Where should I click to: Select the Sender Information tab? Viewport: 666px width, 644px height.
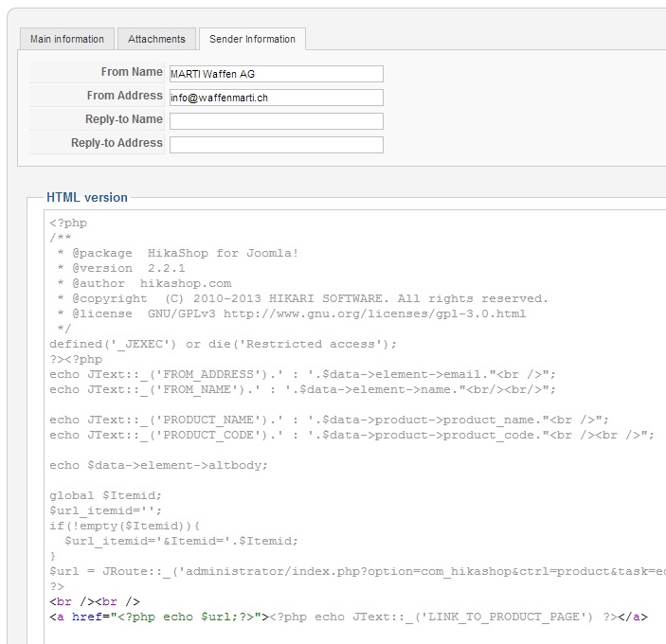pos(252,39)
